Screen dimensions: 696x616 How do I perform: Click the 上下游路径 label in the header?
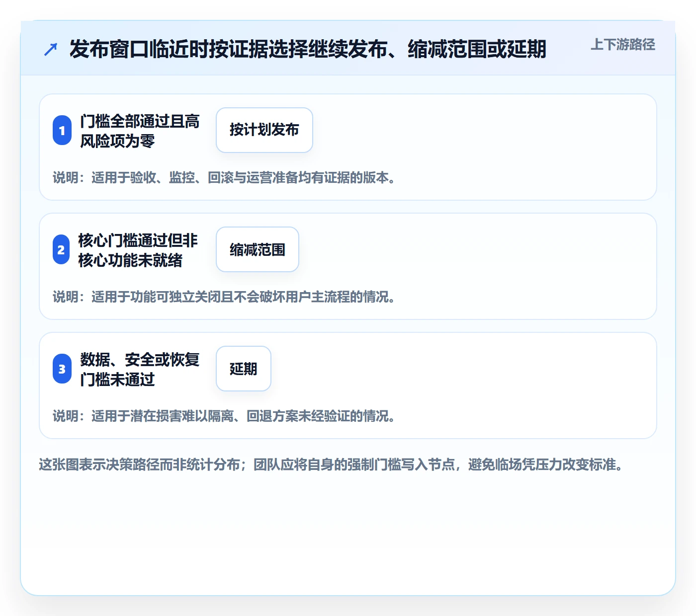(622, 45)
